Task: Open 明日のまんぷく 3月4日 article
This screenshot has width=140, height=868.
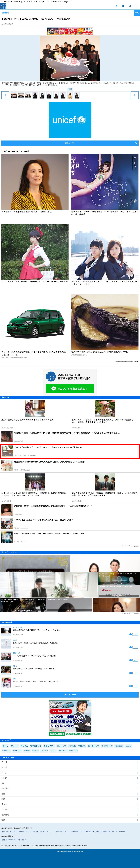Action: (105, 494)
